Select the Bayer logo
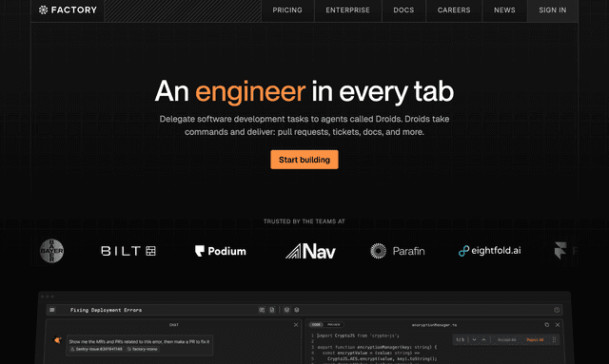The height and width of the screenshot is (364, 609). 51,251
